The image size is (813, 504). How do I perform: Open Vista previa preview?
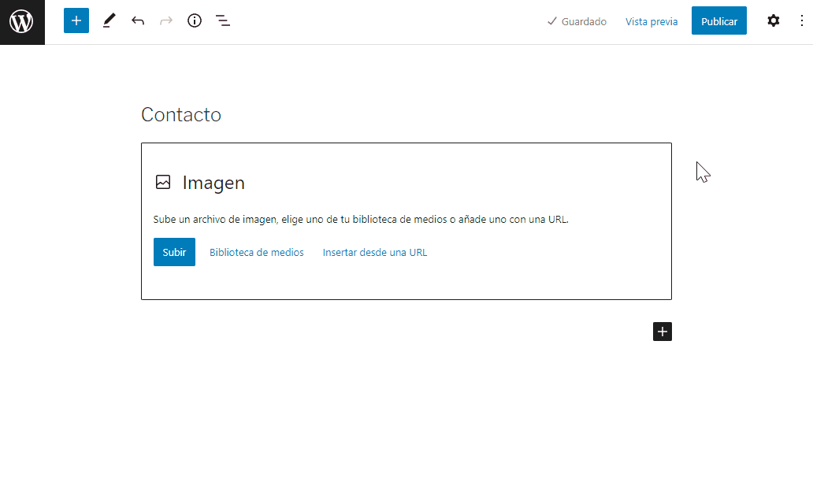pyautogui.click(x=652, y=21)
